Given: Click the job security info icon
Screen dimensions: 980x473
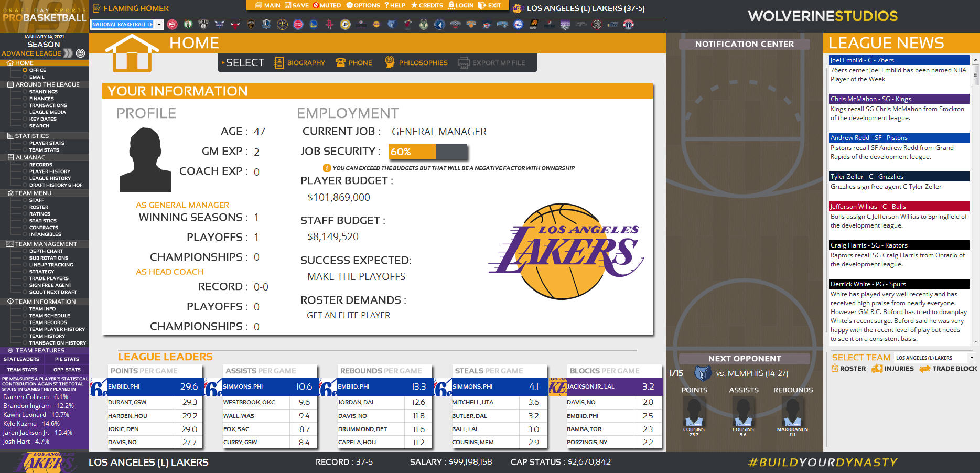Looking at the screenshot, I should click(x=326, y=168).
